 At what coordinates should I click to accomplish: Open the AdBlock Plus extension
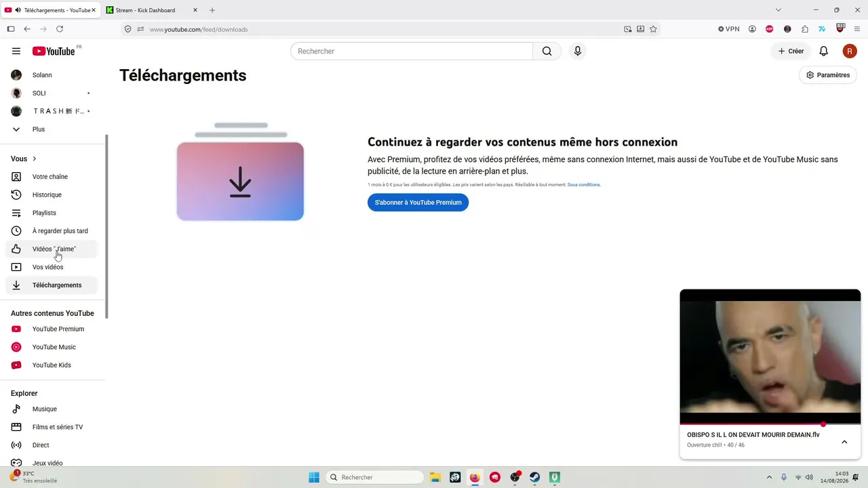coord(769,29)
